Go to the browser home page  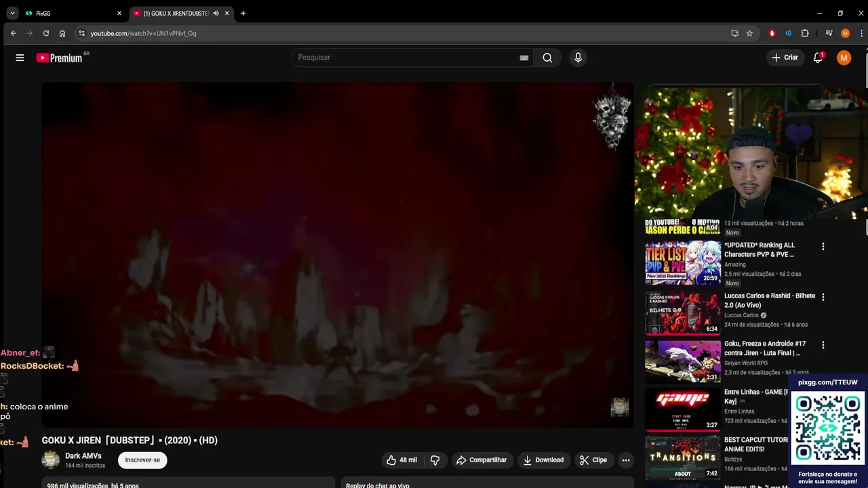click(x=62, y=33)
